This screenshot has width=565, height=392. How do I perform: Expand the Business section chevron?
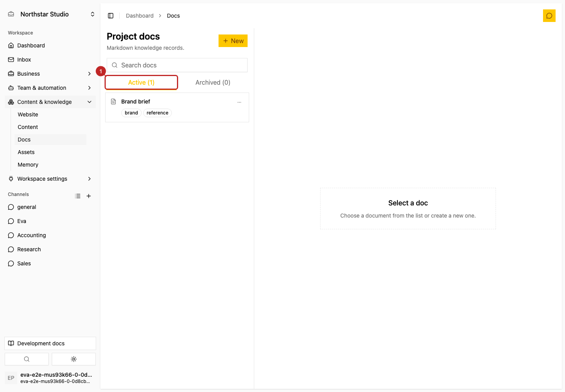click(89, 74)
